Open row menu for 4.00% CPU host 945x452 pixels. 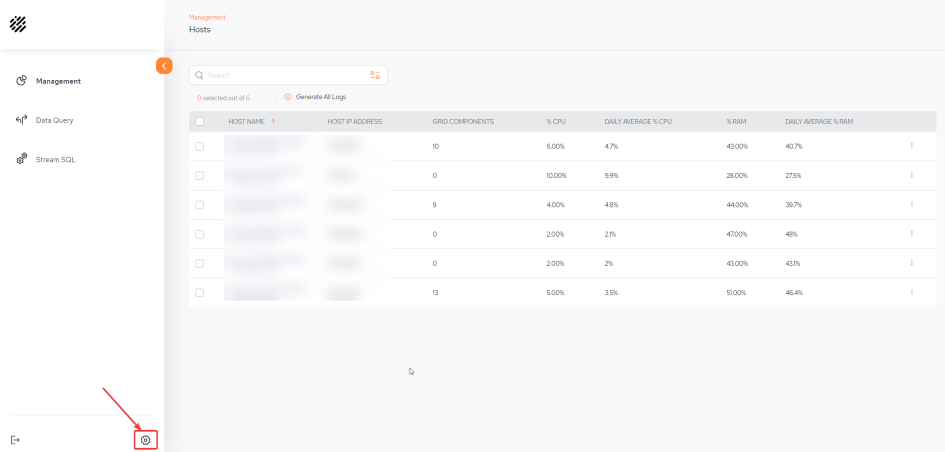pyautogui.click(x=911, y=204)
